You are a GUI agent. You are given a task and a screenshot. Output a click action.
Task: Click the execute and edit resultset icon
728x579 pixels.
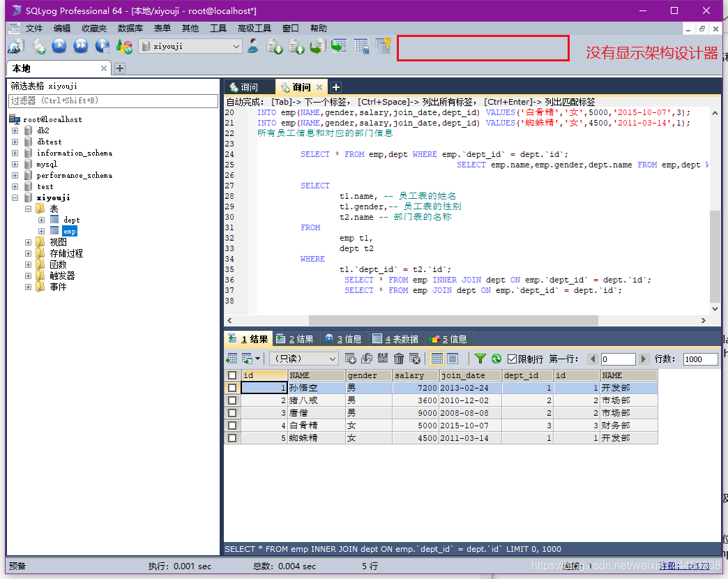[x=102, y=46]
